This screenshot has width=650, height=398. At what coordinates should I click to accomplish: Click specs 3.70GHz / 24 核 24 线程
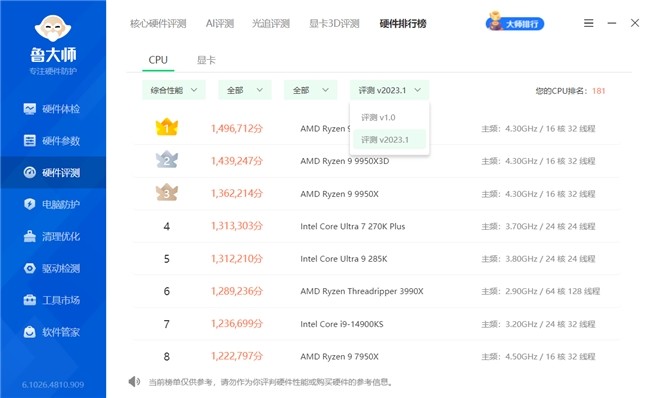[550, 226]
